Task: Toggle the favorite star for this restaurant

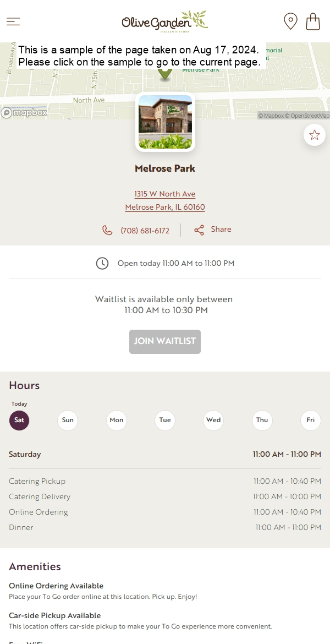Action: [315, 135]
